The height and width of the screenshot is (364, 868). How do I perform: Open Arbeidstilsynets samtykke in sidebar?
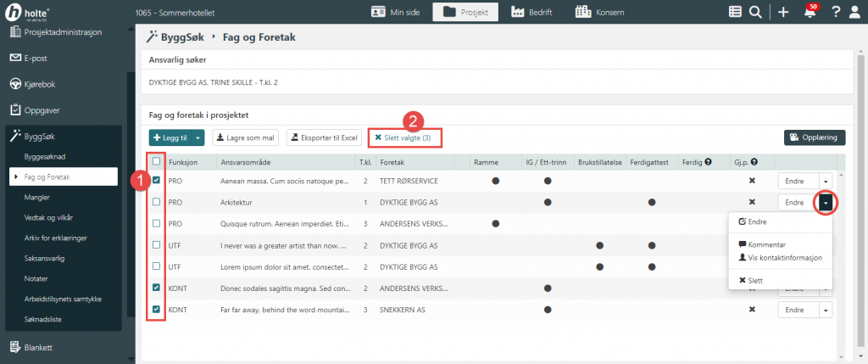[63, 300]
